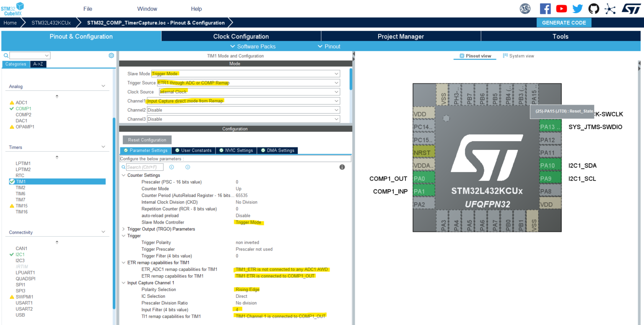
Task: Click the Mode panel vertical scrollbar
Action: [x=351, y=80]
